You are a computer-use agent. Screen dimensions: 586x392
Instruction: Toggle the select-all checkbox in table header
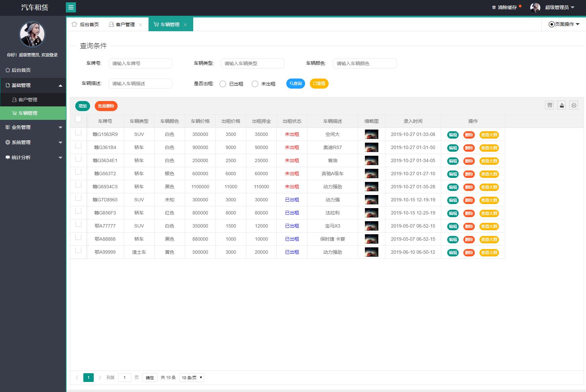(x=78, y=119)
